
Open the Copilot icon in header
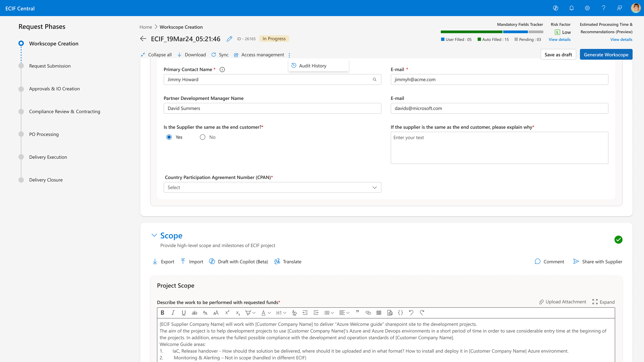(555, 8)
